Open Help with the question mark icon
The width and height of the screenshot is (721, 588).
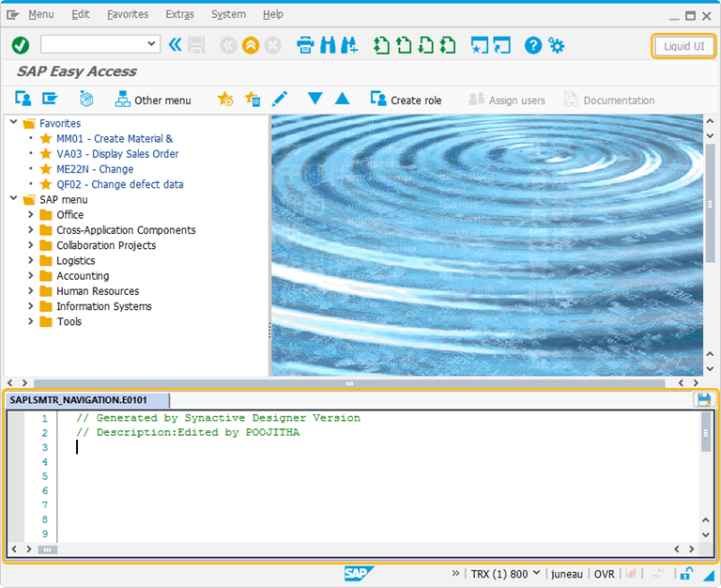coord(533,45)
